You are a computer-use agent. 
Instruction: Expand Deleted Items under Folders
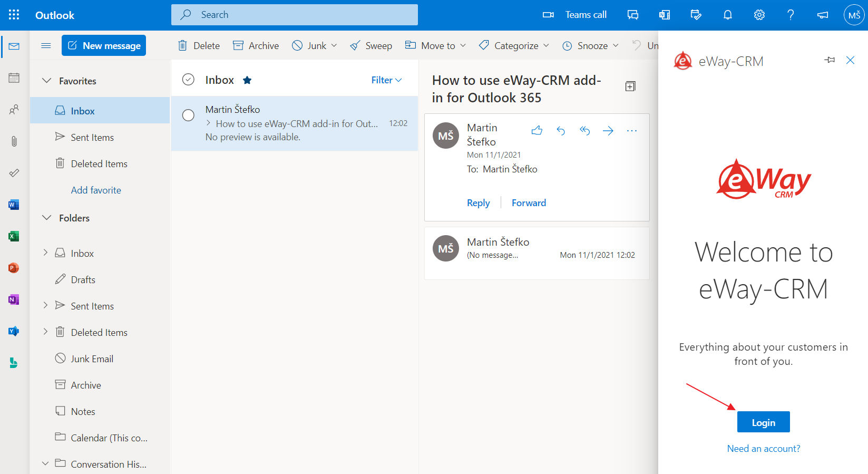click(45, 332)
